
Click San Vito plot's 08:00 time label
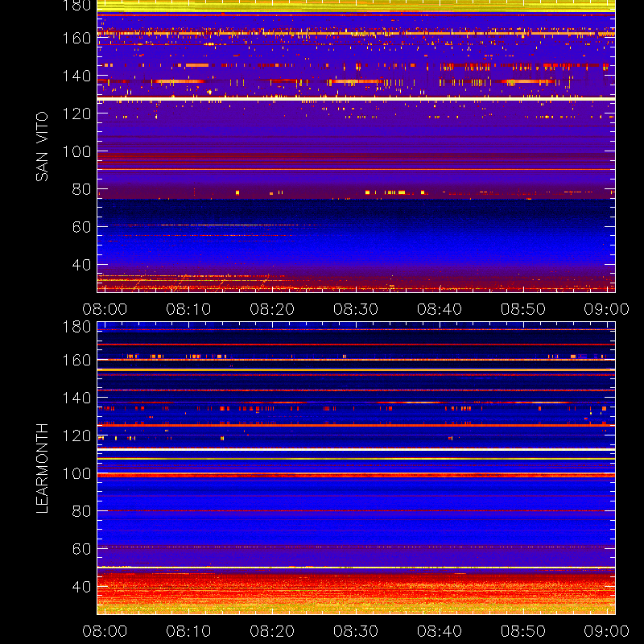[105, 309]
